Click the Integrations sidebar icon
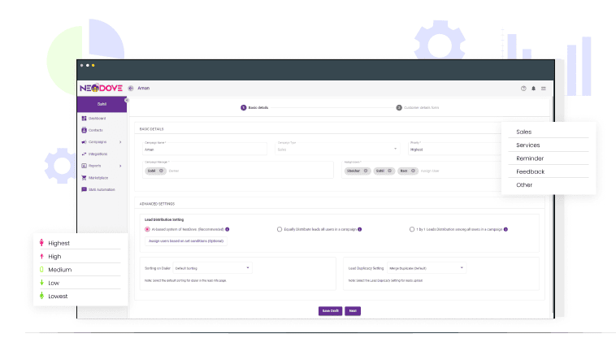The height and width of the screenshot is (364, 616). 84,154
